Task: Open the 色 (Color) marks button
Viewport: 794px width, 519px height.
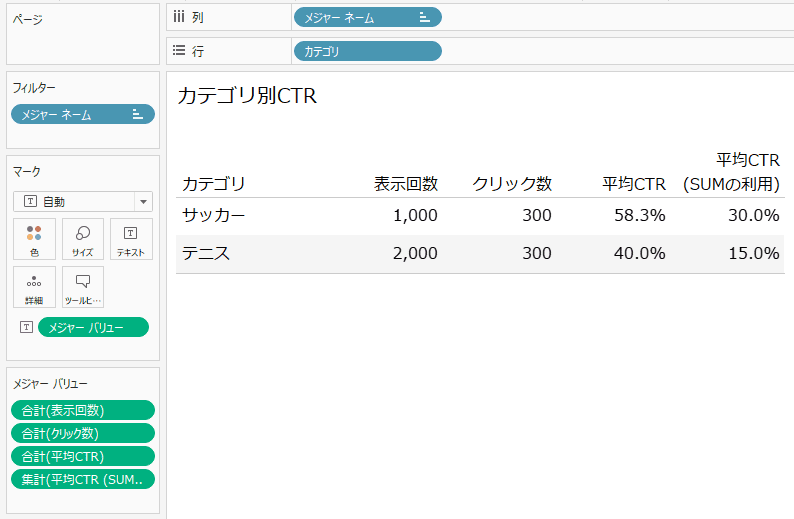Action: click(x=35, y=239)
